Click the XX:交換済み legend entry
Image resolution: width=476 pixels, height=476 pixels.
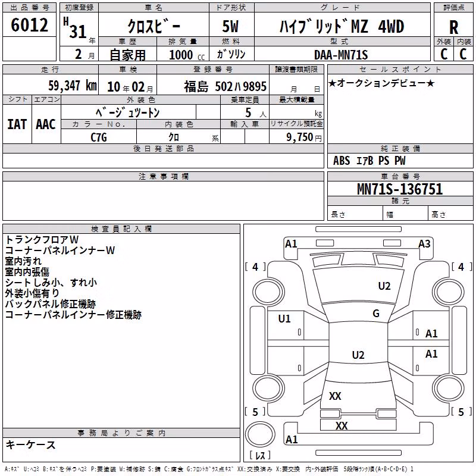[x=255, y=469]
